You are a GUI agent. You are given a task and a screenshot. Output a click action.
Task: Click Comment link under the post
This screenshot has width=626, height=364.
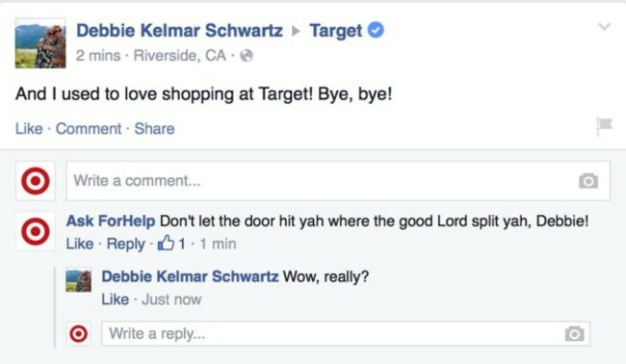(x=89, y=128)
